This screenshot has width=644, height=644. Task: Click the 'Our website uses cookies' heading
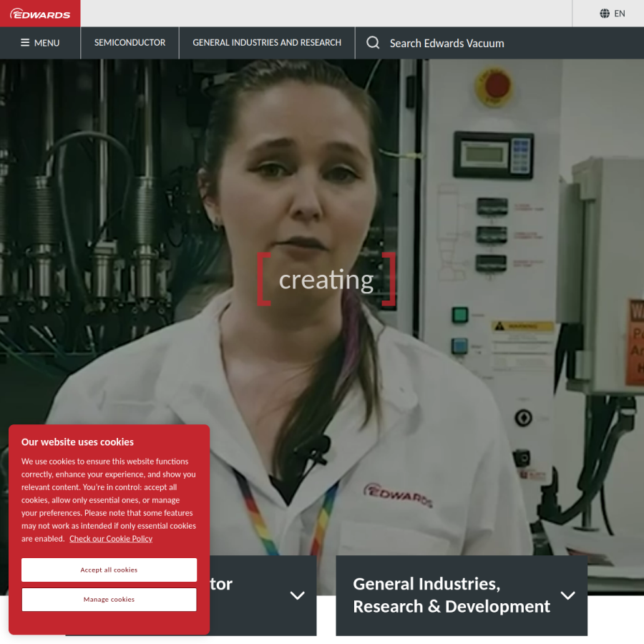point(77,442)
